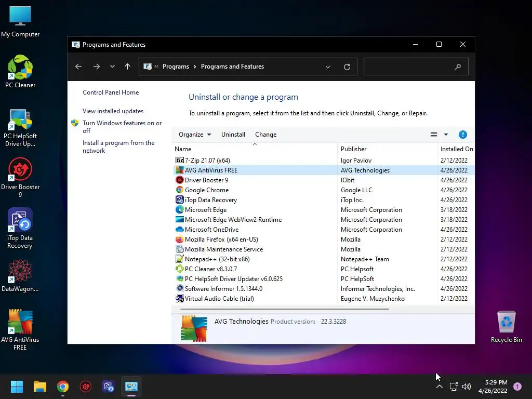Open File Explorer from taskbar
Image resolution: width=532 pixels, height=399 pixels.
coord(39,387)
